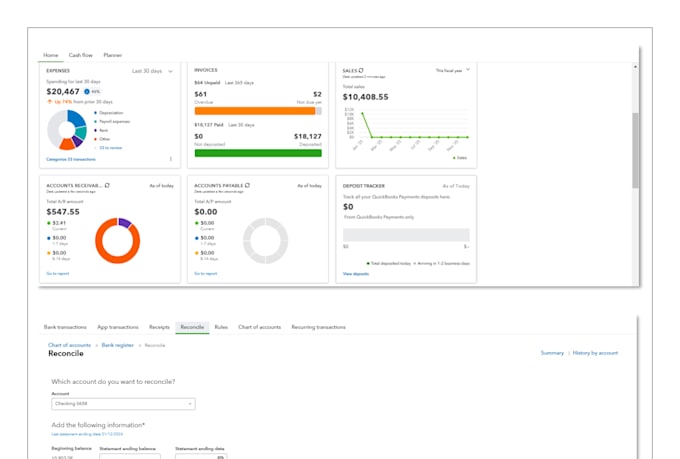Click the $20,467 expenses total
Screen dimensions: 680x459
(63, 92)
